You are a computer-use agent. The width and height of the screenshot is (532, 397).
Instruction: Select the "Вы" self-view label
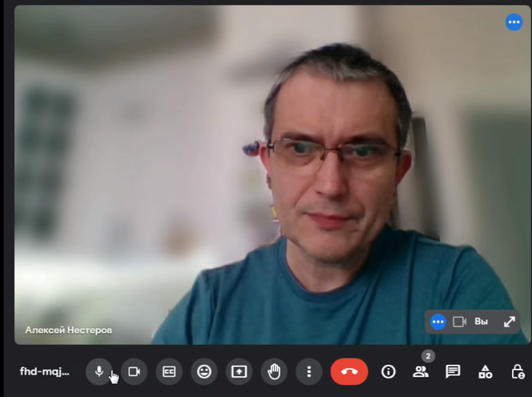point(481,322)
